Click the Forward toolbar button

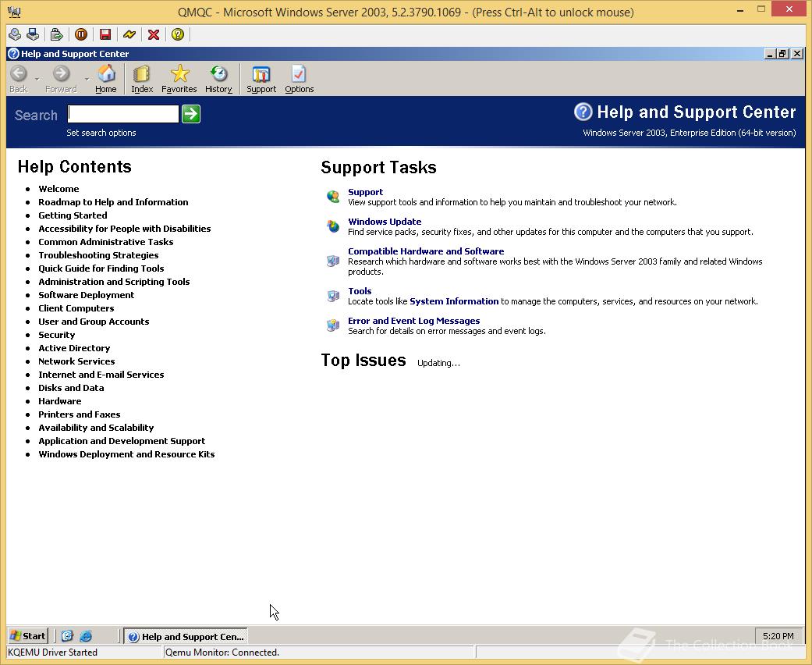[61, 79]
